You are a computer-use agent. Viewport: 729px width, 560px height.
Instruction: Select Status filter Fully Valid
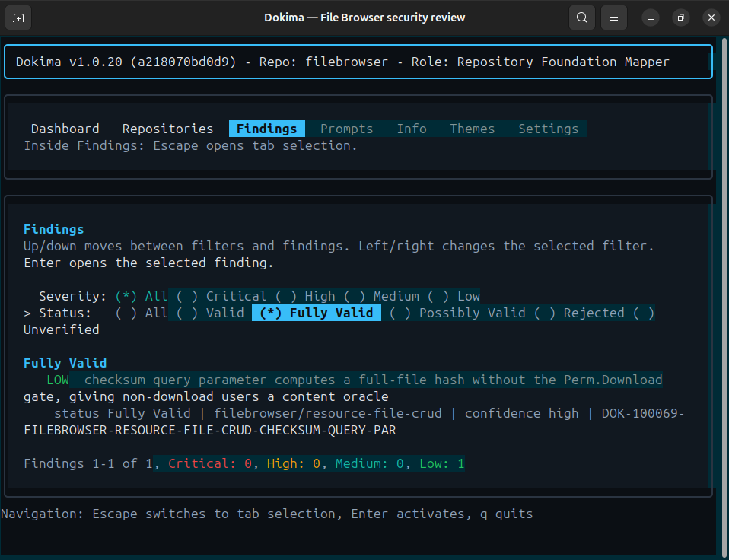pos(316,313)
